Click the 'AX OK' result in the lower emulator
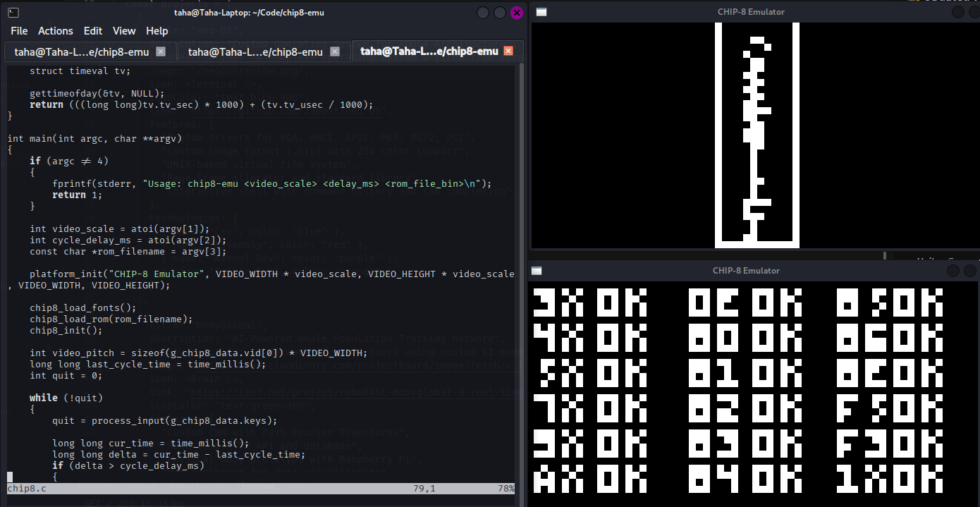980x507 pixels. coord(590,478)
